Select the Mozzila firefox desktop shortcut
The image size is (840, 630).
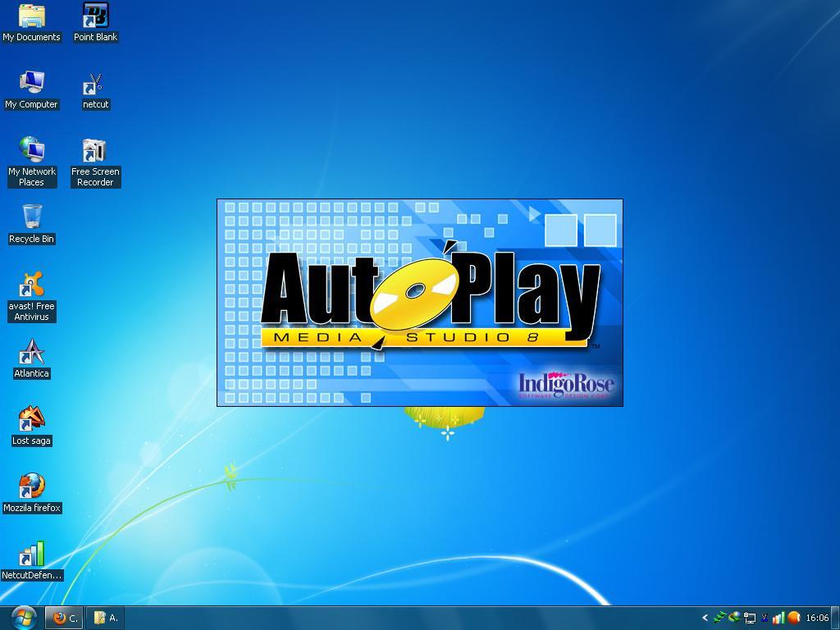point(31,493)
